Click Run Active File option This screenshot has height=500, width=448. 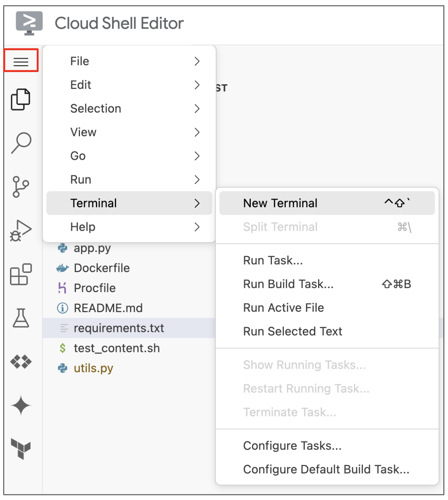coord(284,308)
